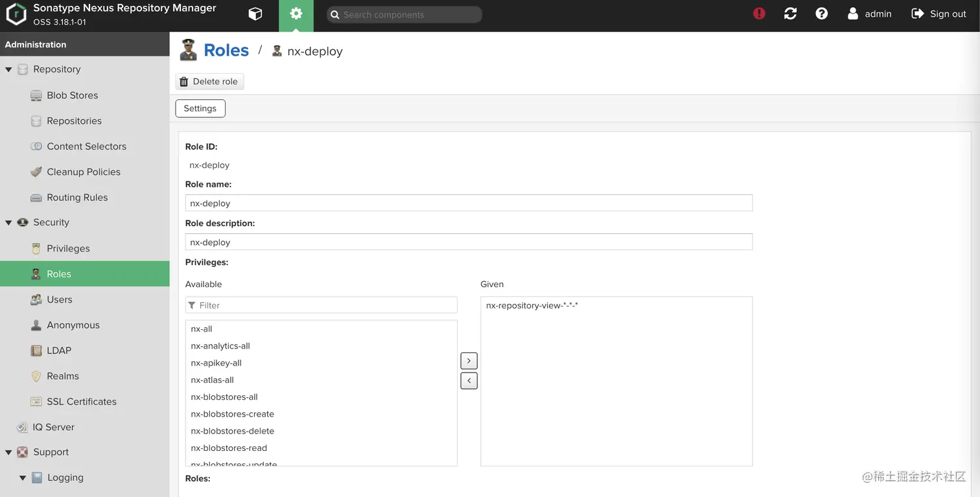
Task: Go back via Roles breadcrumb link
Action: pyautogui.click(x=226, y=51)
